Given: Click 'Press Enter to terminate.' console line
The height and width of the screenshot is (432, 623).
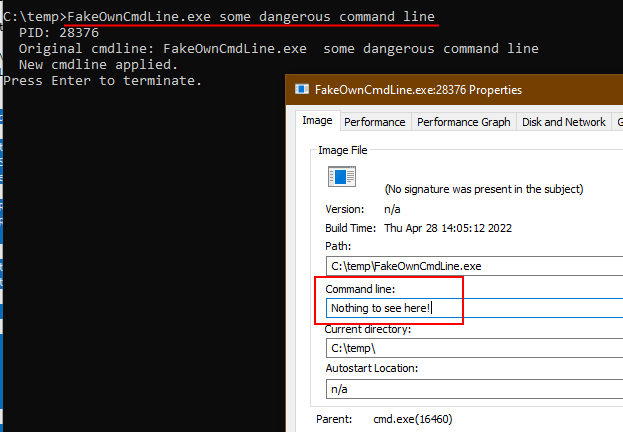Looking at the screenshot, I should (103, 81).
